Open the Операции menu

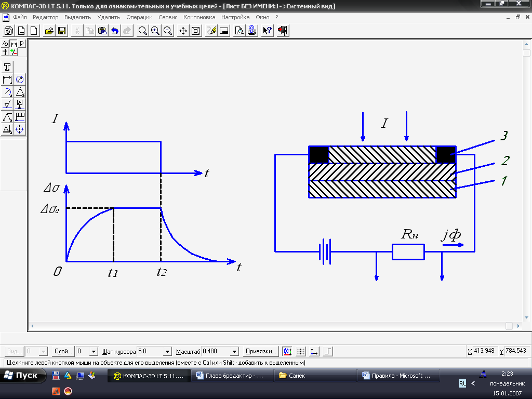point(139,17)
